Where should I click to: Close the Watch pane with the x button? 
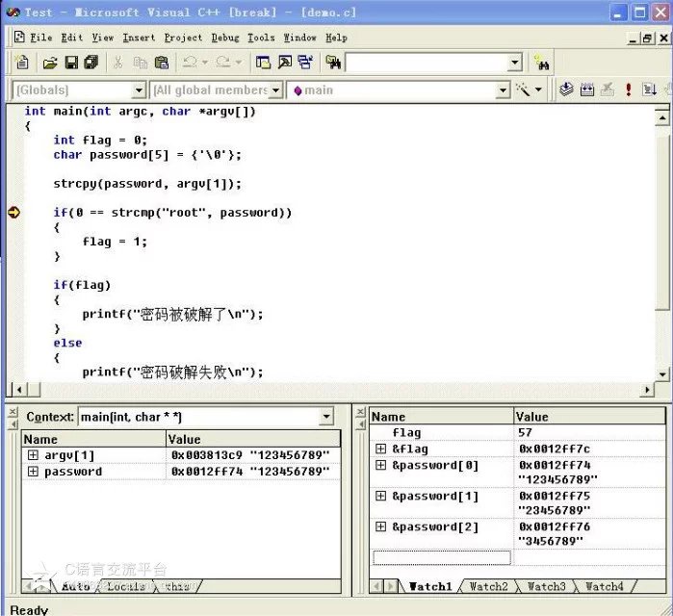[360, 411]
